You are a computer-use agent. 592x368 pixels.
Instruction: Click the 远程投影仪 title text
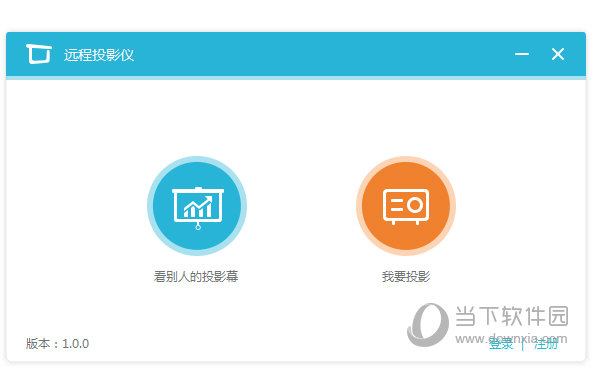(99, 55)
